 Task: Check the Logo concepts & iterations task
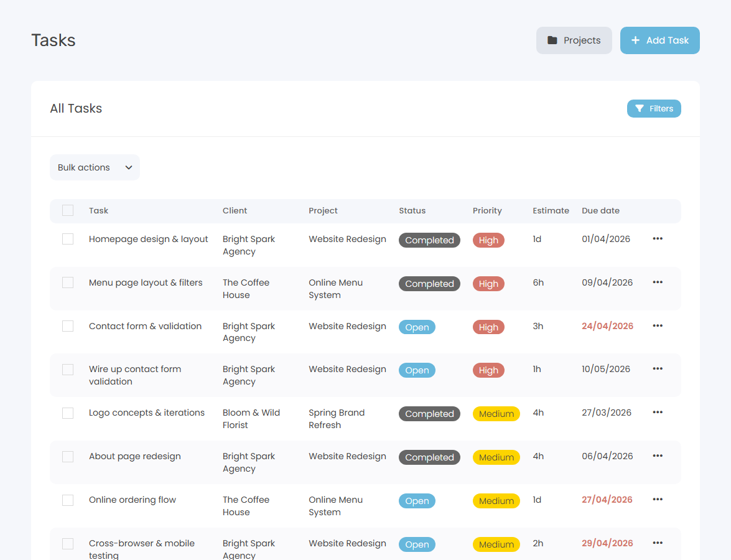pos(68,413)
